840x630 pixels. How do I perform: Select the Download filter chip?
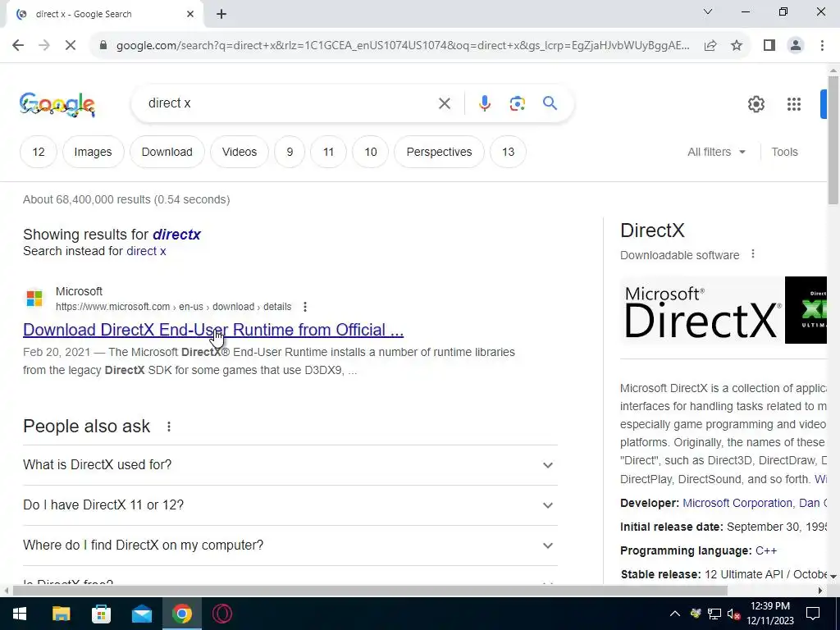click(x=167, y=152)
